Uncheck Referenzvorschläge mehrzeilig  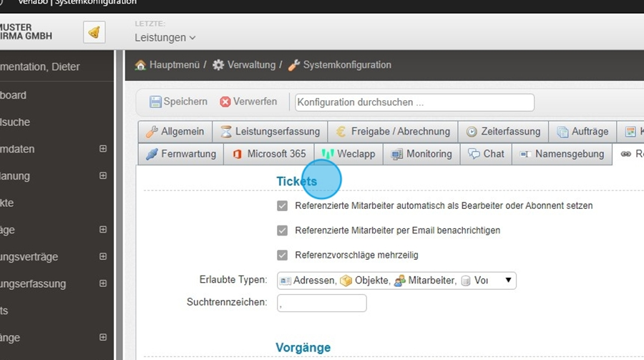tap(282, 255)
